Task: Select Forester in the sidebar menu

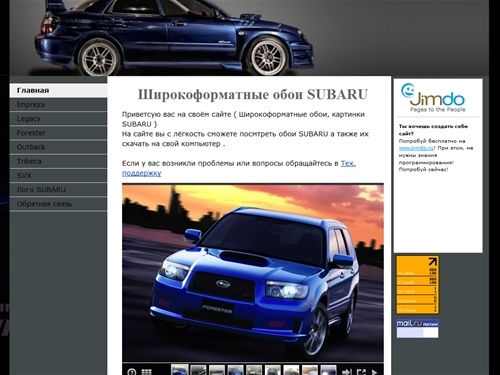Action: click(x=58, y=133)
